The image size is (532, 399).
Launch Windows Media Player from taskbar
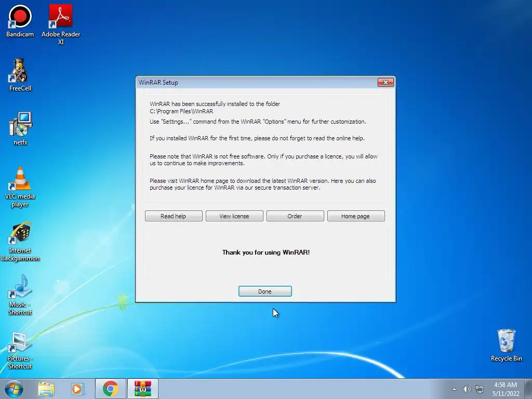(77, 389)
